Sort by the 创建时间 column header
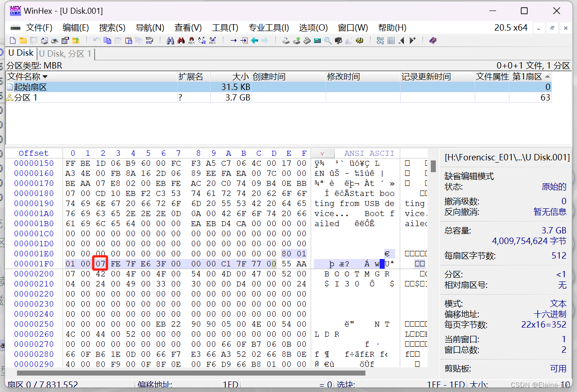The image size is (577, 392). pos(288,76)
